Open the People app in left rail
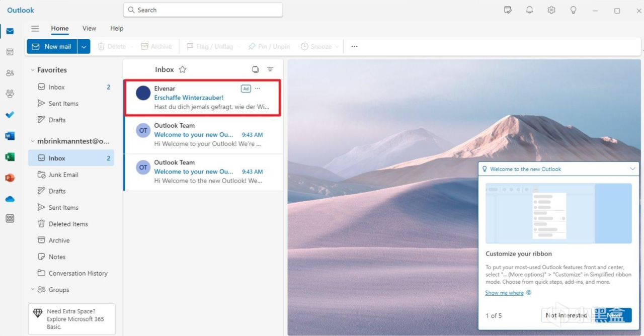Screen dimensions: 644x336 click(x=10, y=73)
